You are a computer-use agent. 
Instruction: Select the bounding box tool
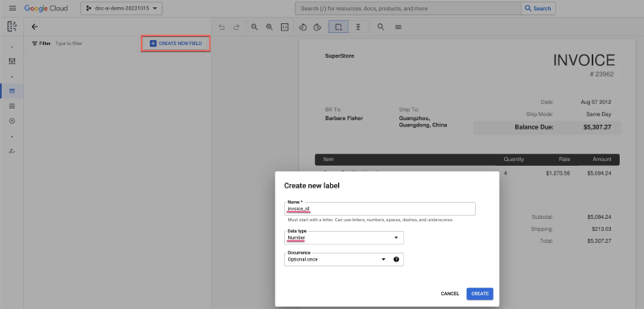click(x=338, y=27)
